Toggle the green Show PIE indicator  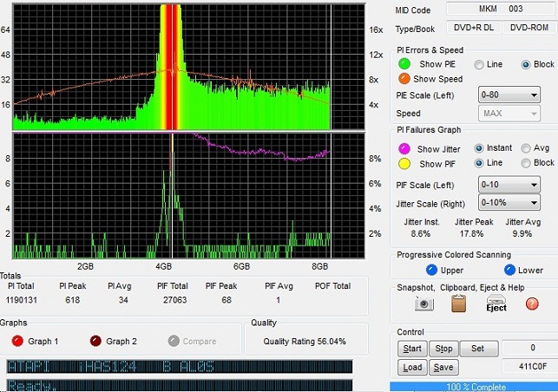pyautogui.click(x=404, y=64)
